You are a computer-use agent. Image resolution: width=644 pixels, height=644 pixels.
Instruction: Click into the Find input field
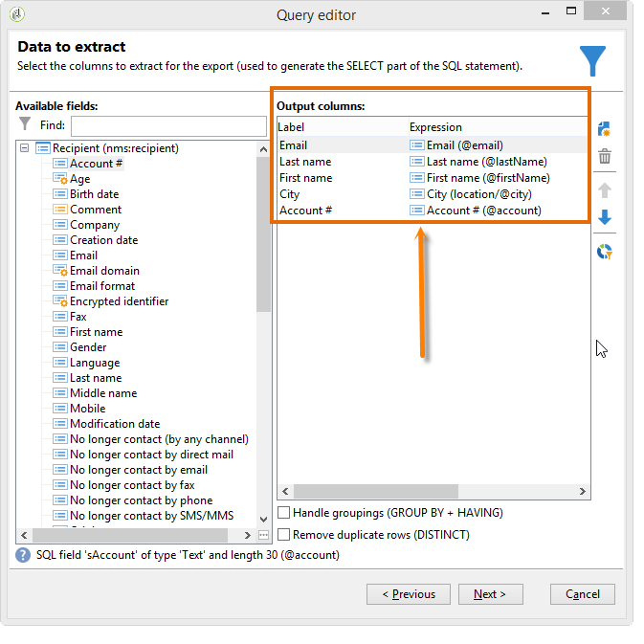[x=168, y=125]
